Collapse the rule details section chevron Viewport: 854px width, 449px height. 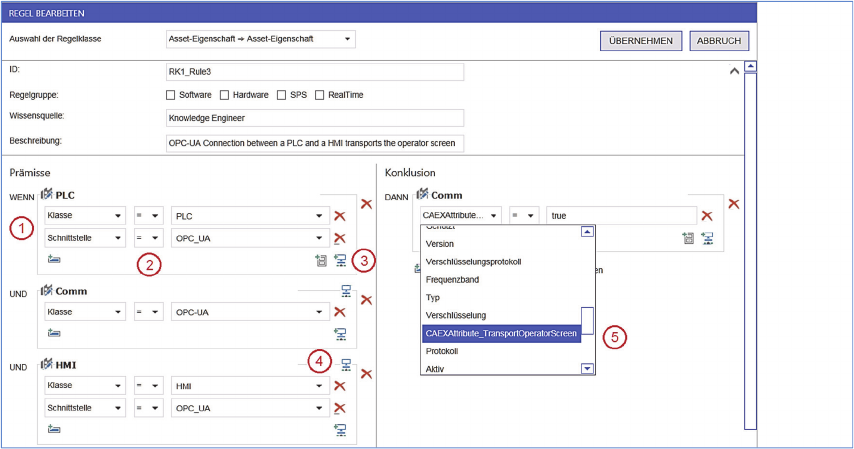click(734, 72)
